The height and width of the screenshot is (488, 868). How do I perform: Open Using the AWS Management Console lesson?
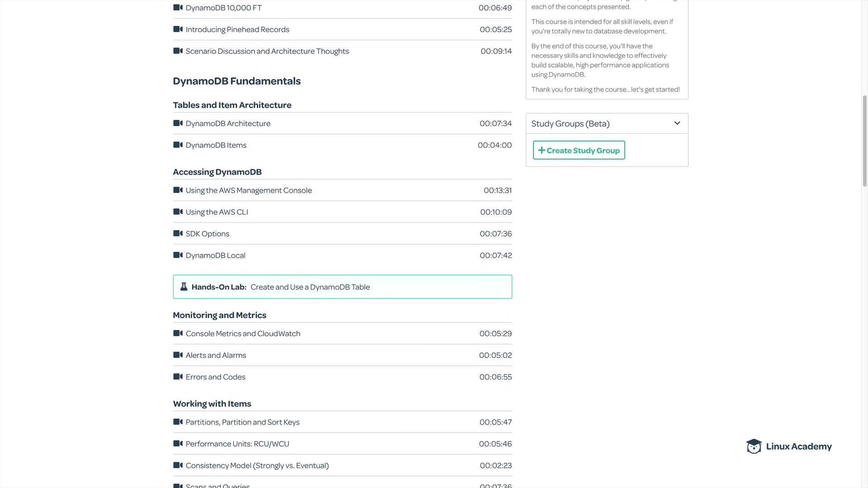tap(249, 191)
